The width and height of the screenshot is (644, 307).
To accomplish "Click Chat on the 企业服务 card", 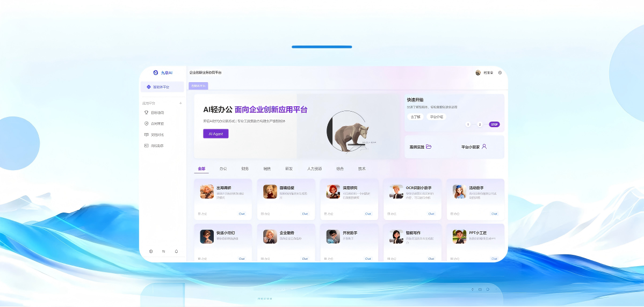I will [305, 259].
